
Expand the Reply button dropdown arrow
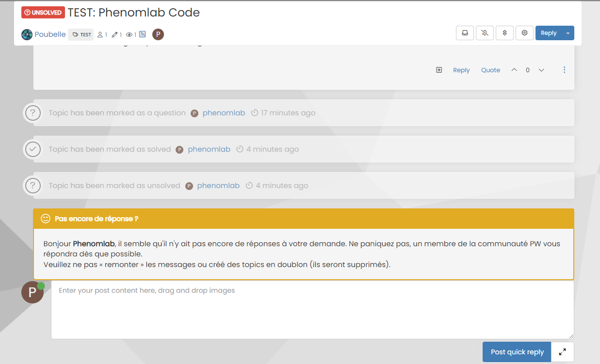click(x=568, y=33)
